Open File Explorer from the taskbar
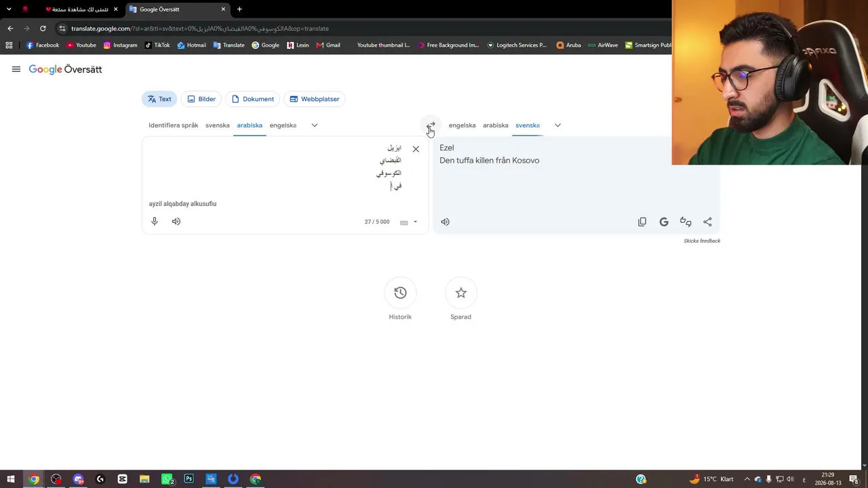The width and height of the screenshot is (868, 488). (x=144, y=479)
